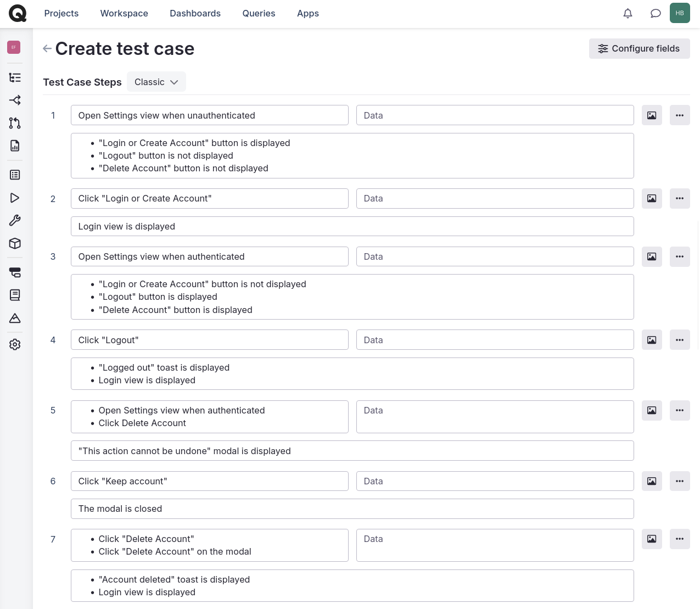Open the more options menu for step 2

pos(680,198)
